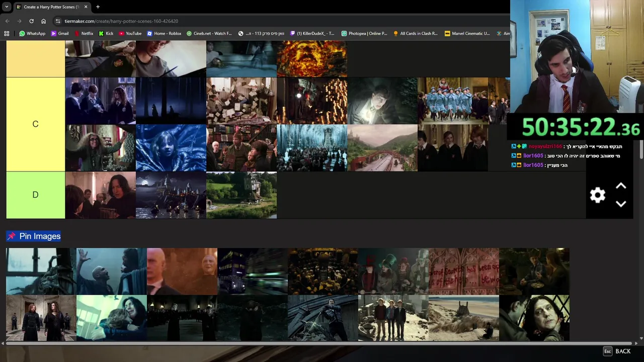The height and width of the screenshot is (362, 644).
Task: Move the D tier row down
Action: pos(621,204)
